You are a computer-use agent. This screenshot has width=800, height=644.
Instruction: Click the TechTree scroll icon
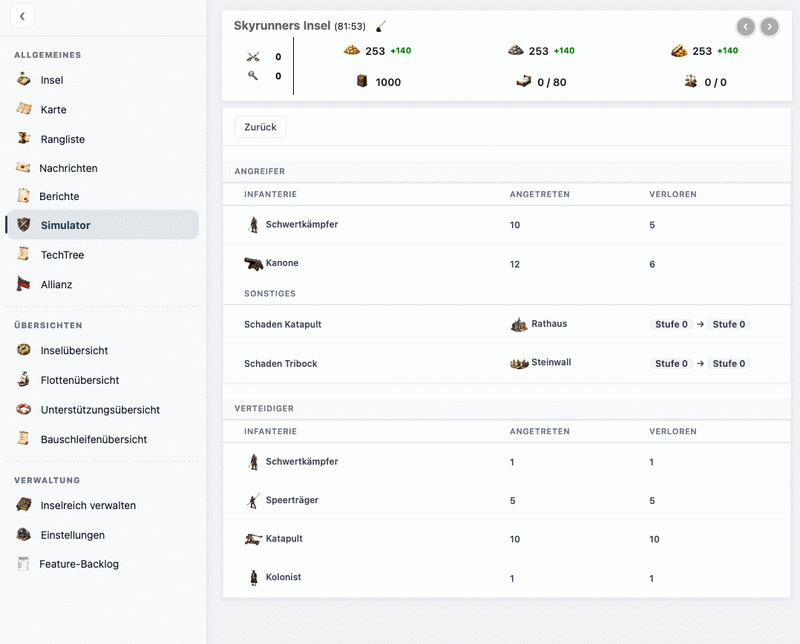coord(23,254)
